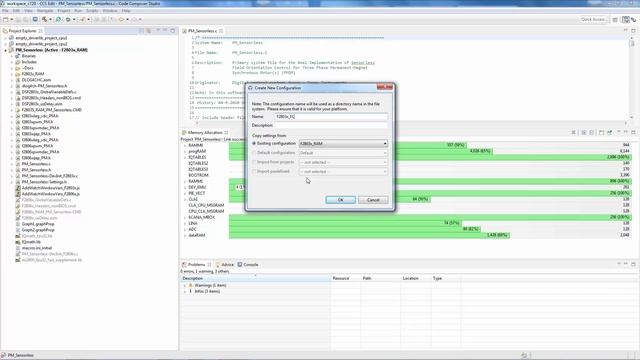Select the Default configuration radio option
Screen dimensions: 640x360
click(254, 153)
